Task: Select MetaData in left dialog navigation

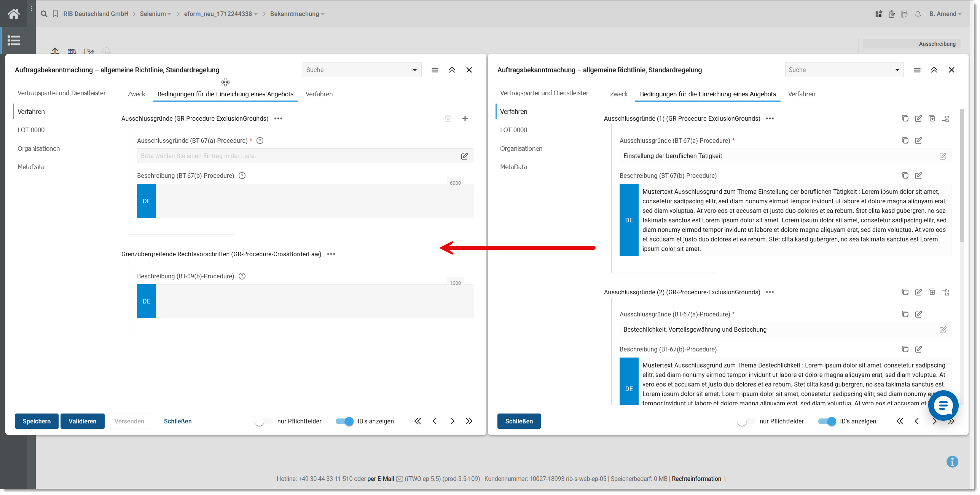Action: pos(31,167)
